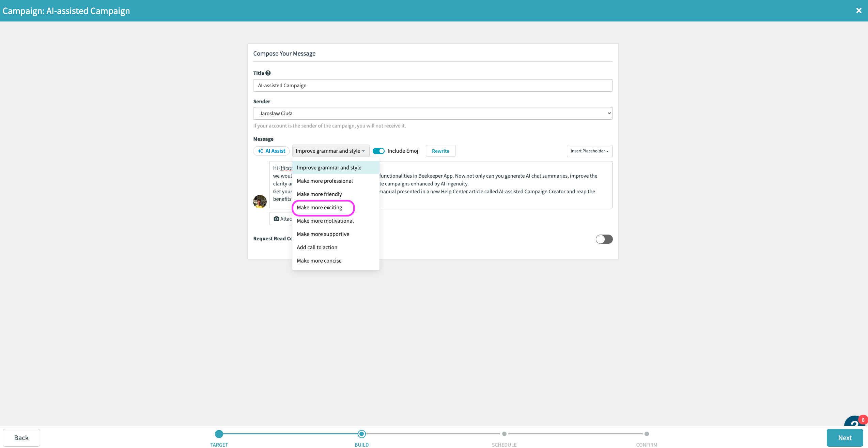The height and width of the screenshot is (448, 868).
Task: Click the BUILD step marker
Action: 361,434
